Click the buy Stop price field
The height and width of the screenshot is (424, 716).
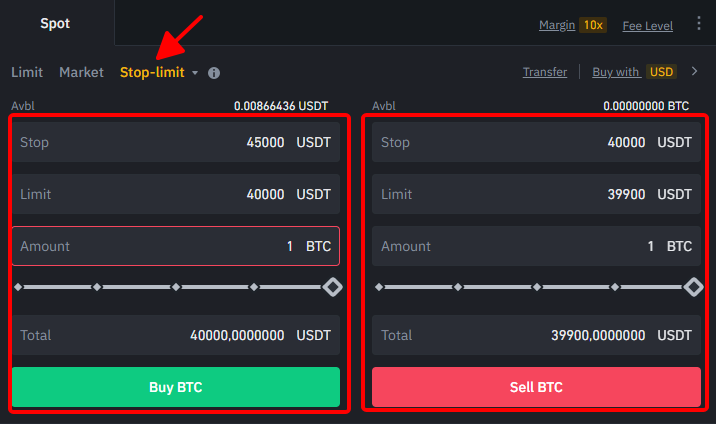pyautogui.click(x=176, y=142)
